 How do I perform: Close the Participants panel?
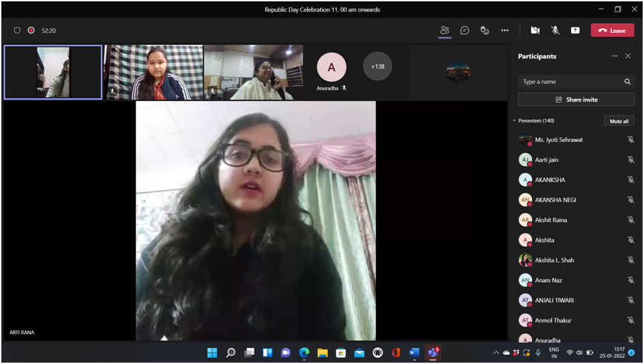pyautogui.click(x=628, y=56)
